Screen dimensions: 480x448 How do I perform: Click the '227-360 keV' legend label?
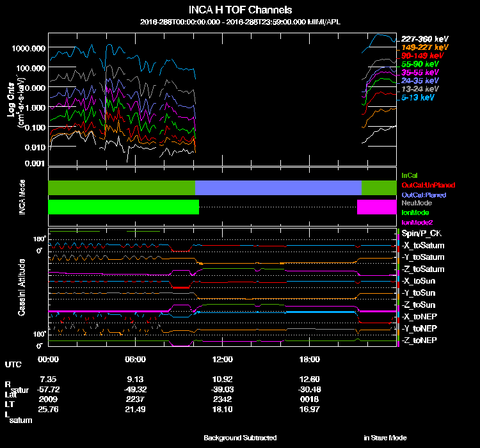click(x=424, y=39)
